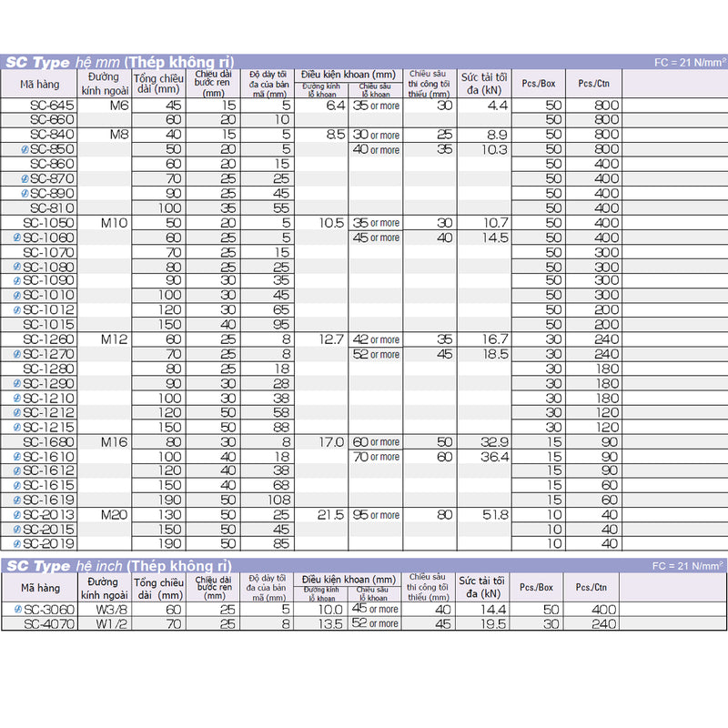Click the SC Type hệ mm section header
The image size is (728, 728).
tap(118, 63)
